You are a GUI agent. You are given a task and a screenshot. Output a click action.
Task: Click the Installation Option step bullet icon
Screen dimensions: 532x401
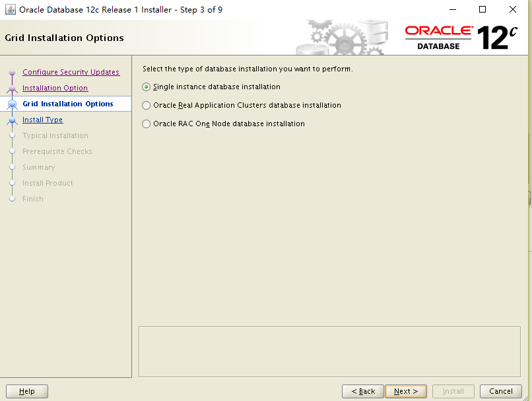[x=13, y=89]
